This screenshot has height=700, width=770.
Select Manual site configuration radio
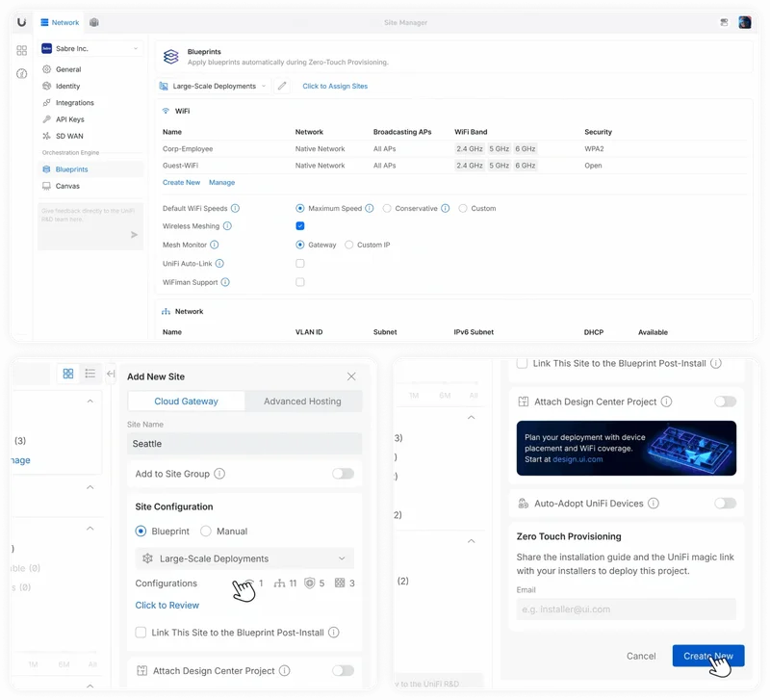(206, 531)
